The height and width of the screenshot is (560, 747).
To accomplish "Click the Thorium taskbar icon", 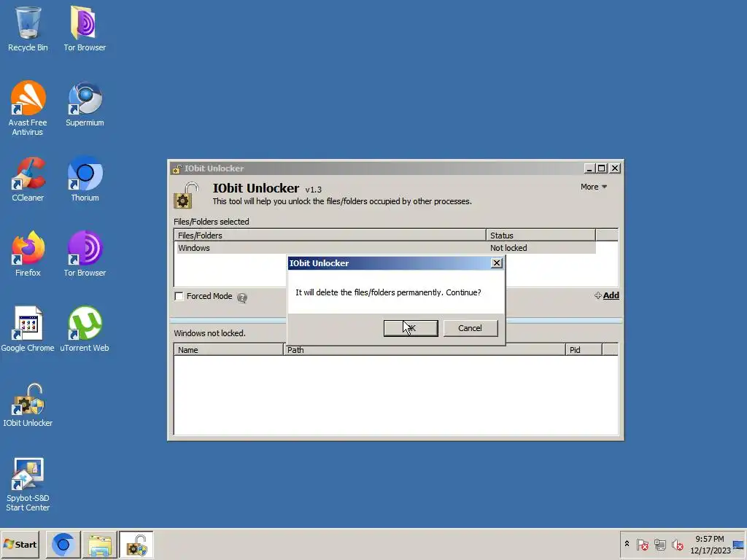I will pos(63,545).
